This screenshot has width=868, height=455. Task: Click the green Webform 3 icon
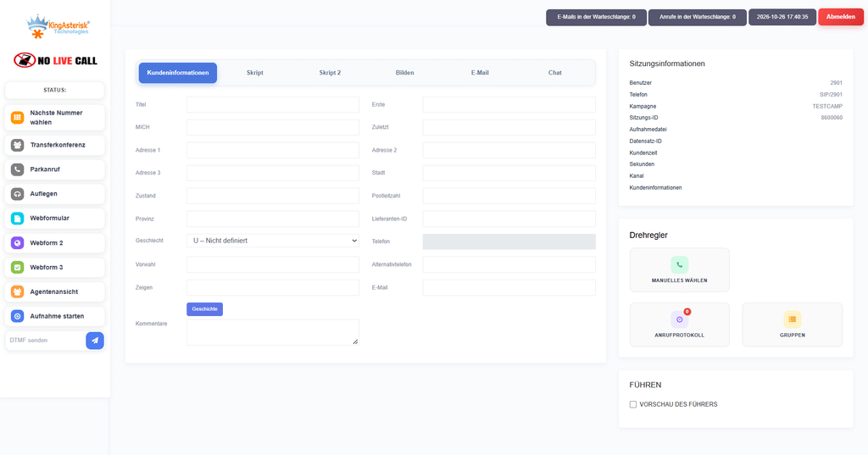coord(17,268)
